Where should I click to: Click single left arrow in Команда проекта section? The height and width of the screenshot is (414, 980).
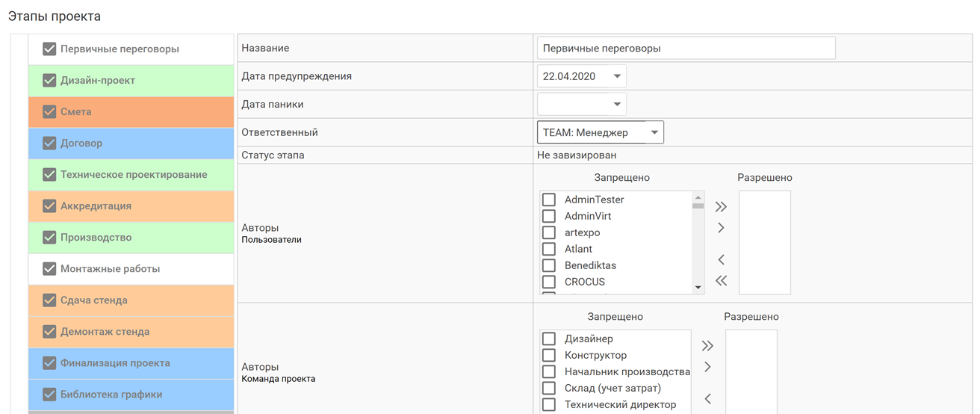707,398
